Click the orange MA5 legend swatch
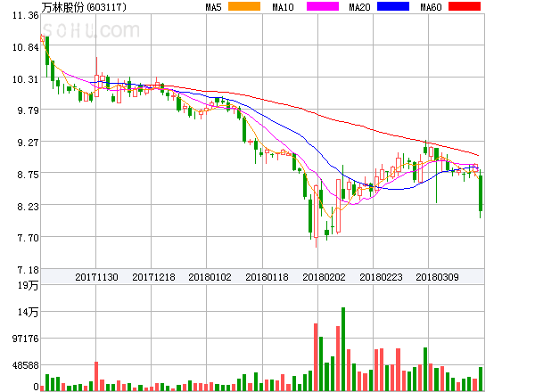 click(x=244, y=6)
